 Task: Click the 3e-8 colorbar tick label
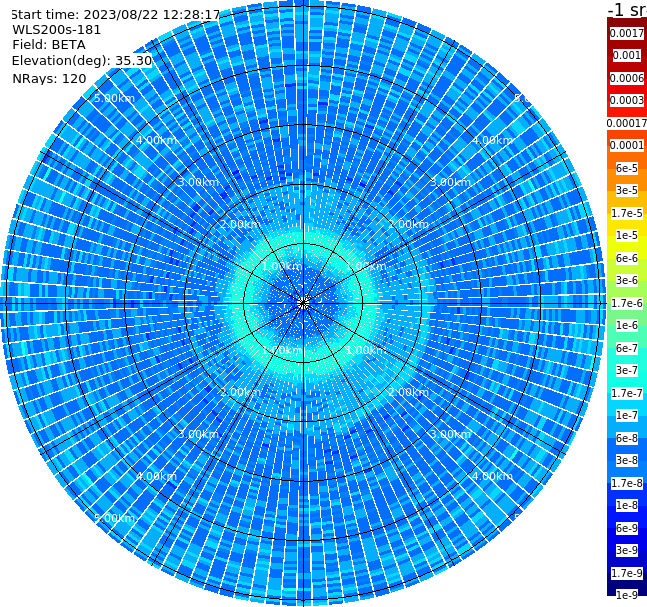coord(627,460)
